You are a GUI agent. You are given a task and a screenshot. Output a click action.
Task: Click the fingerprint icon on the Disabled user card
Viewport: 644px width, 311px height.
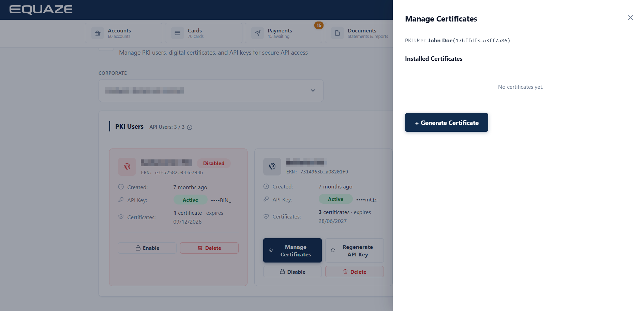127,167
